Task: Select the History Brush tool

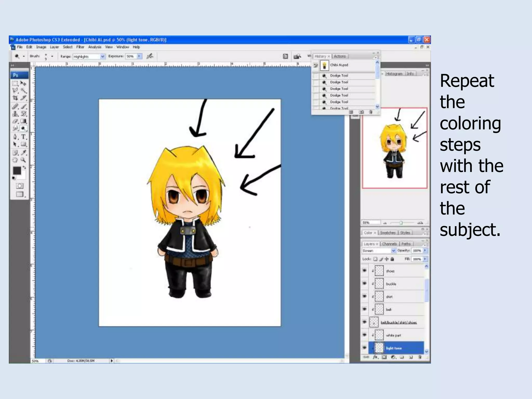Action: click(x=24, y=114)
